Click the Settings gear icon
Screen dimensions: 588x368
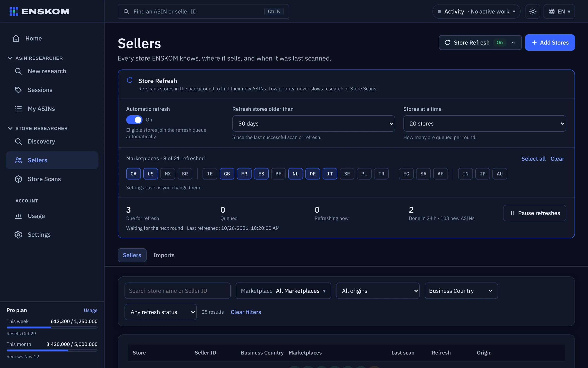tap(18, 235)
